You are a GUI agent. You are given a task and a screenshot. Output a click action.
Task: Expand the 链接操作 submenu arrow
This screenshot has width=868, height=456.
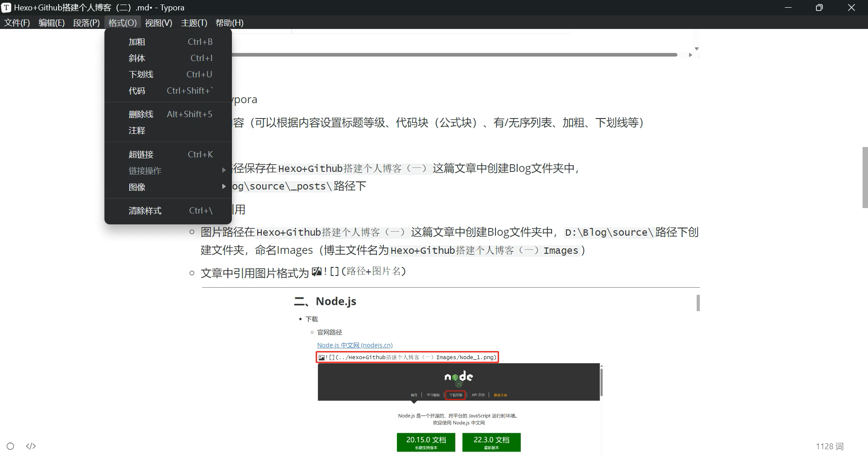(x=223, y=170)
